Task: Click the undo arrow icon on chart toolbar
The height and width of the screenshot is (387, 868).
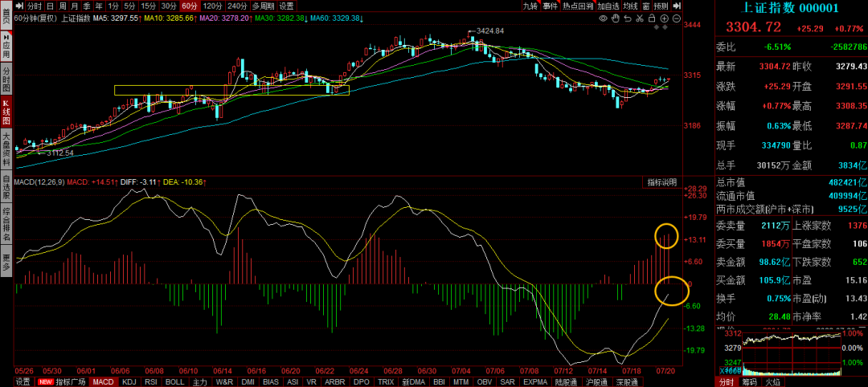Action: [628, 18]
